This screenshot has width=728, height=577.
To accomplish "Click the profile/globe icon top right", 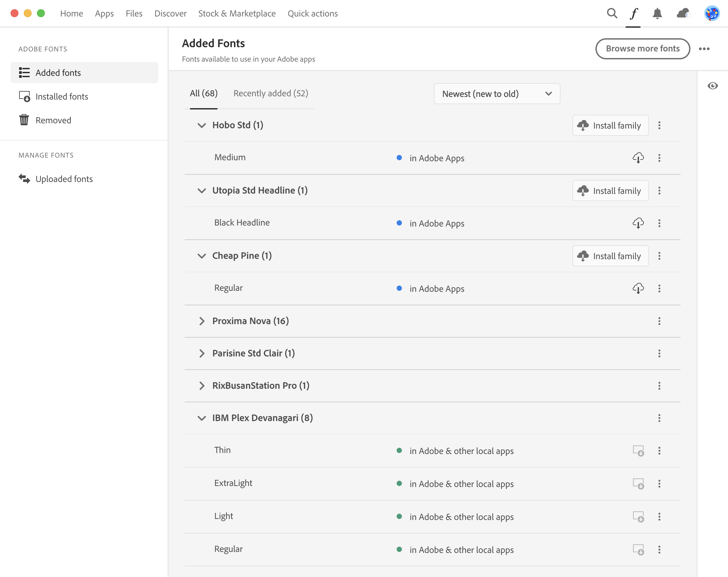I will click(x=712, y=13).
